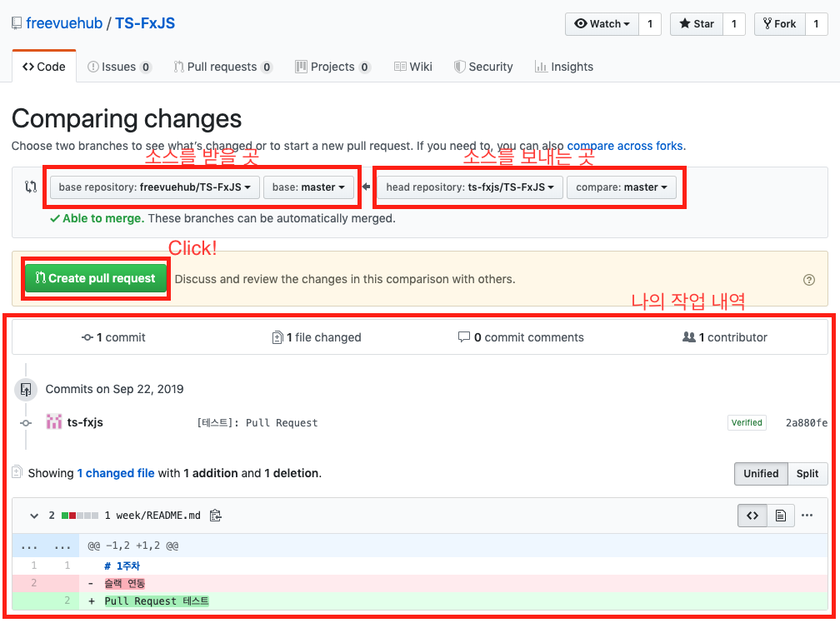This screenshot has width=840, height=623.
Task: Click the forks count next to Fork
Action: (816, 23)
